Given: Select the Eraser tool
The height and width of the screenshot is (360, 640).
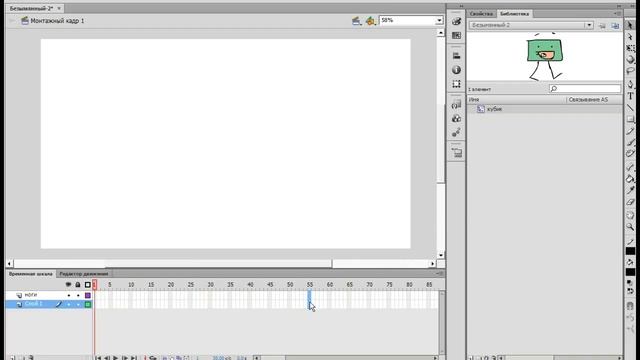Looking at the screenshot, I should (x=630, y=202).
